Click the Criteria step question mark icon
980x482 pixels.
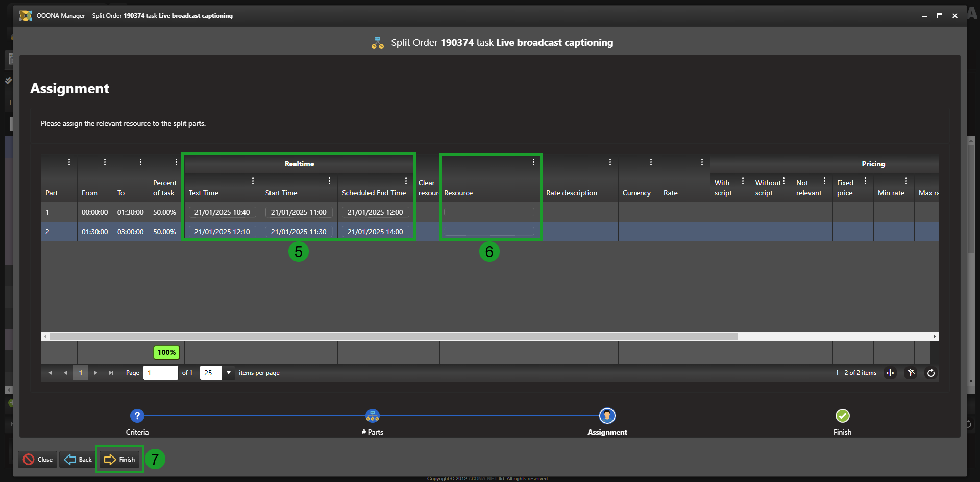137,416
